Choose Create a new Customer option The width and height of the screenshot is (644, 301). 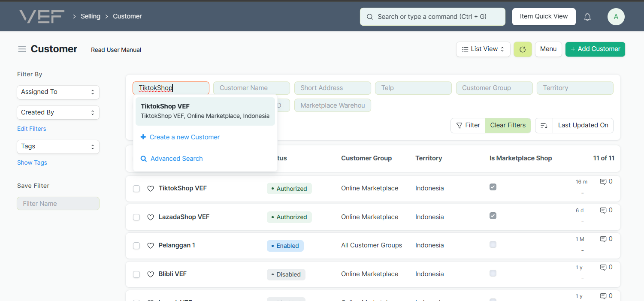pyautogui.click(x=205, y=137)
